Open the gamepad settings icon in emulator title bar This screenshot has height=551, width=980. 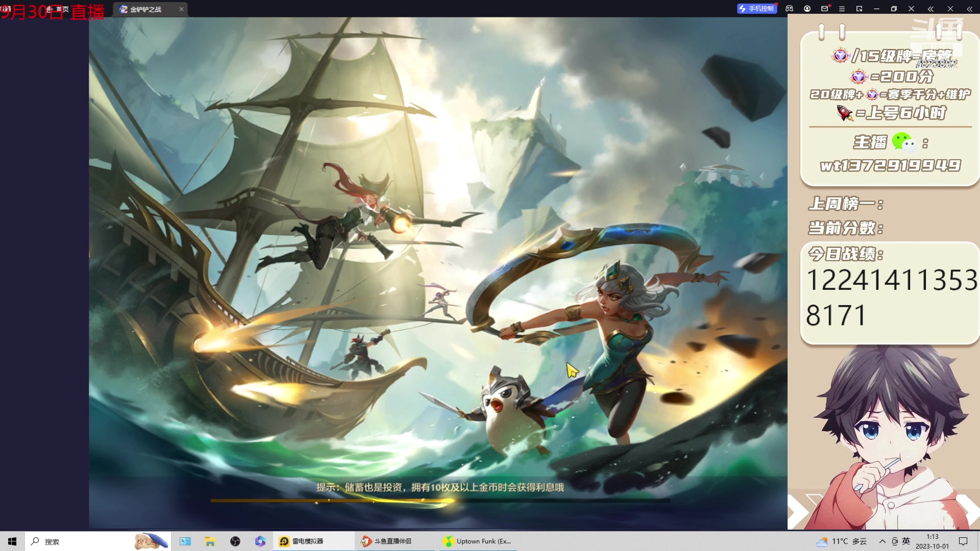point(790,9)
